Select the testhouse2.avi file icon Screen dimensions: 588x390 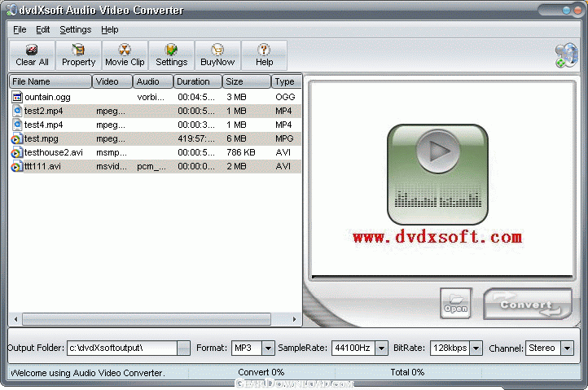point(17,152)
